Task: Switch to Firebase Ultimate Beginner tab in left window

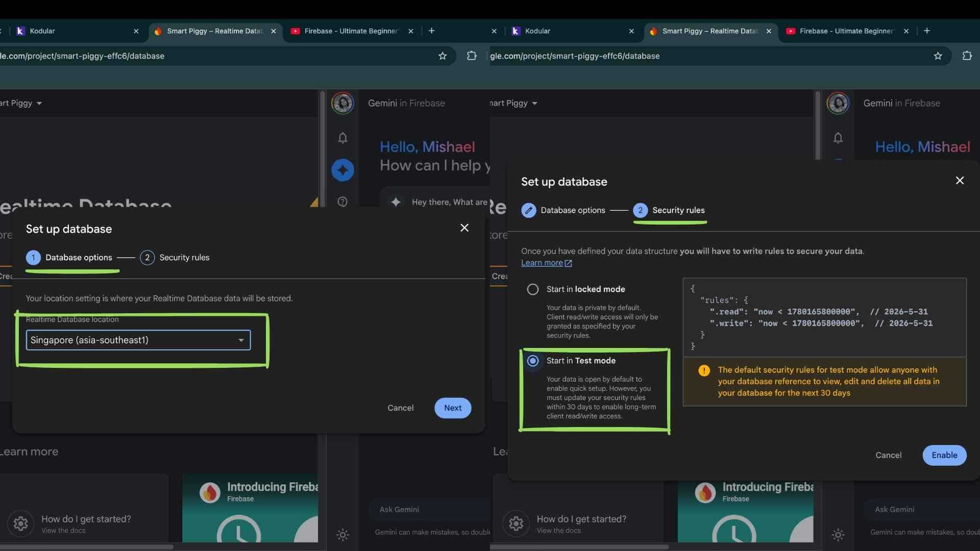Action: (352, 31)
